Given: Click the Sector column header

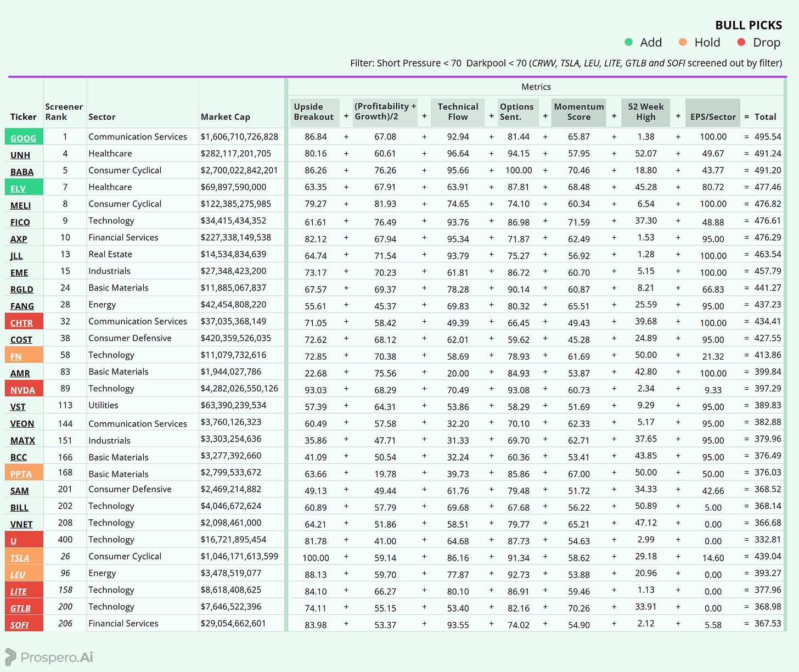Looking at the screenshot, I should pyautogui.click(x=102, y=117).
